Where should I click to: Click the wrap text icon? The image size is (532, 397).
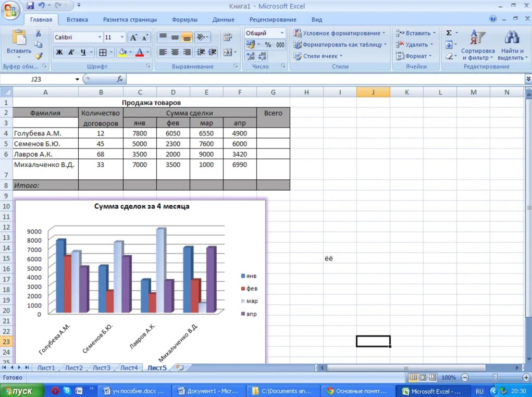(228, 38)
